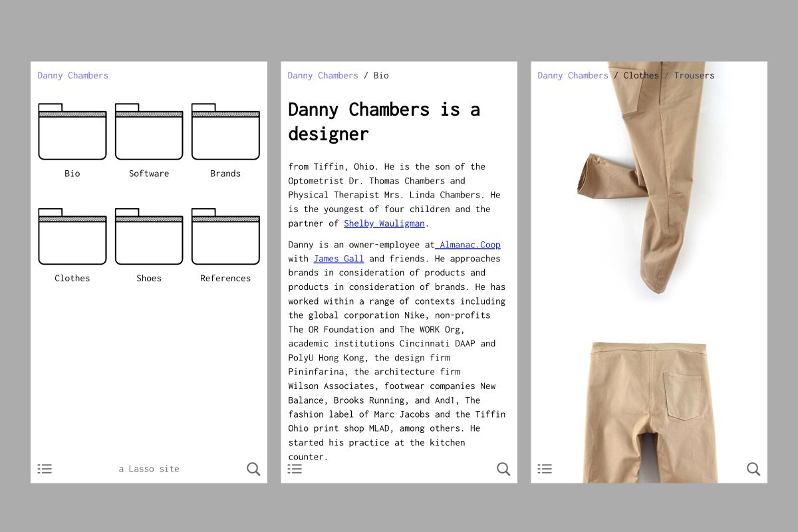Click the search icon on the Trousers page
The width and height of the screenshot is (798, 532).
(x=753, y=469)
